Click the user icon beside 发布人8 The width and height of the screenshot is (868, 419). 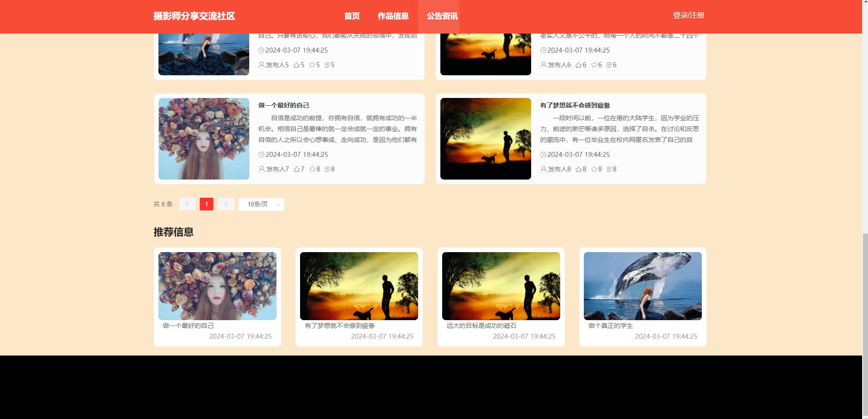coord(543,169)
